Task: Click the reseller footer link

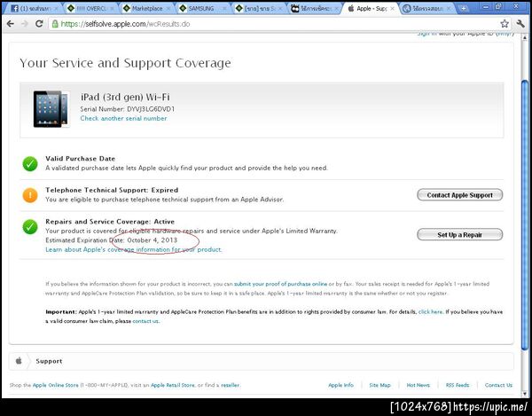Action: [x=230, y=385]
